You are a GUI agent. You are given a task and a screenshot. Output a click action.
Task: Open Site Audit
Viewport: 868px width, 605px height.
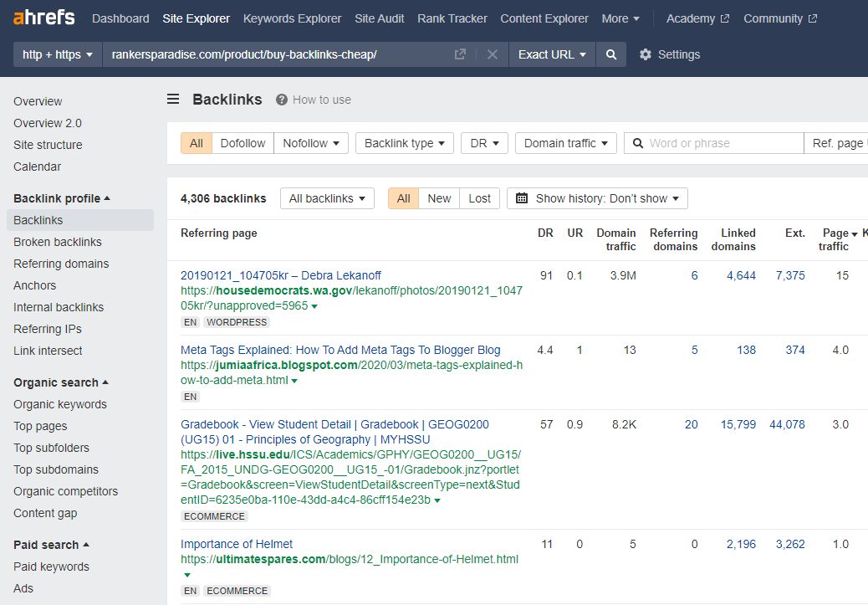[x=379, y=18]
